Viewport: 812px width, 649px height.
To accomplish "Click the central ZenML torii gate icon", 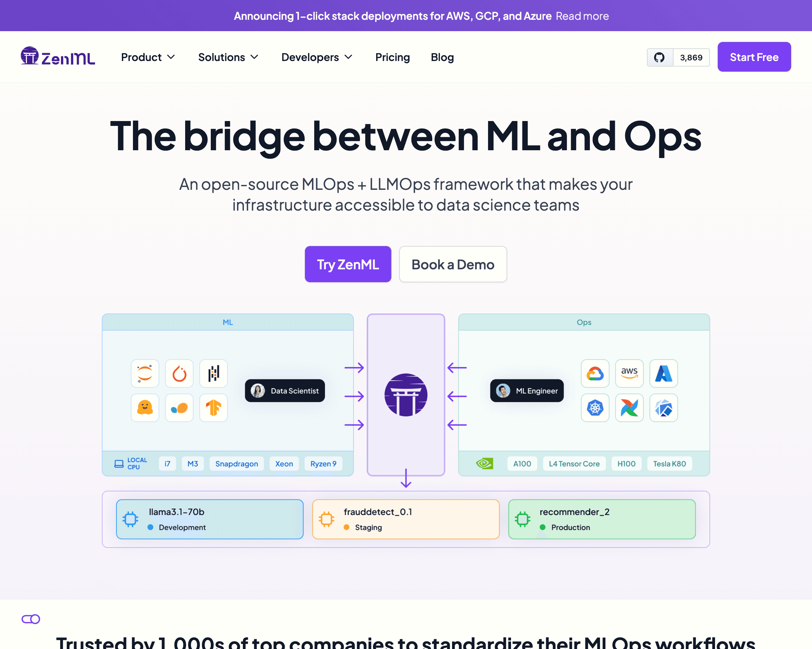I will [406, 395].
